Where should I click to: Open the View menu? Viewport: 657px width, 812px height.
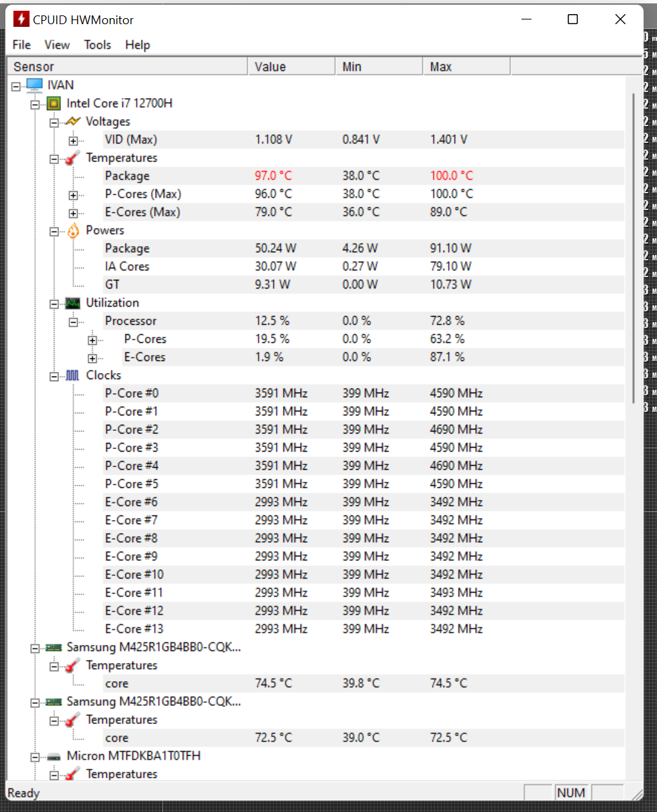click(x=57, y=45)
